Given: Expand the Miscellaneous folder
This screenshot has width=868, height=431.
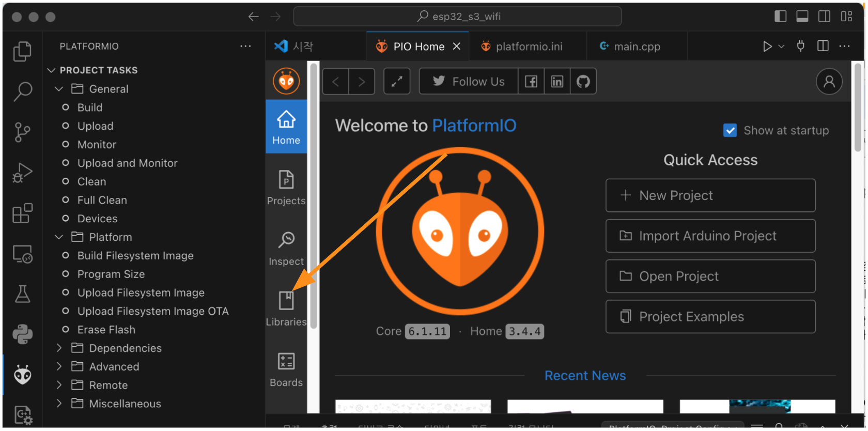Looking at the screenshot, I should (x=59, y=404).
